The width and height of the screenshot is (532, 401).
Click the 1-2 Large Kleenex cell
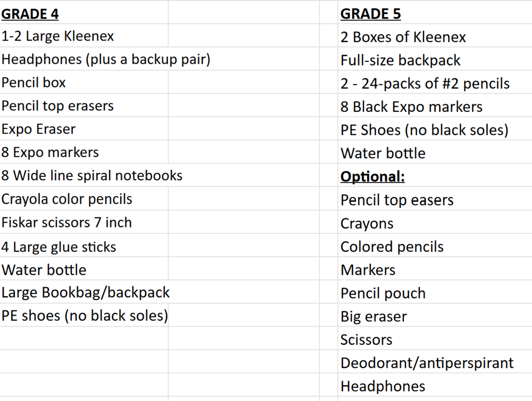coord(84,35)
